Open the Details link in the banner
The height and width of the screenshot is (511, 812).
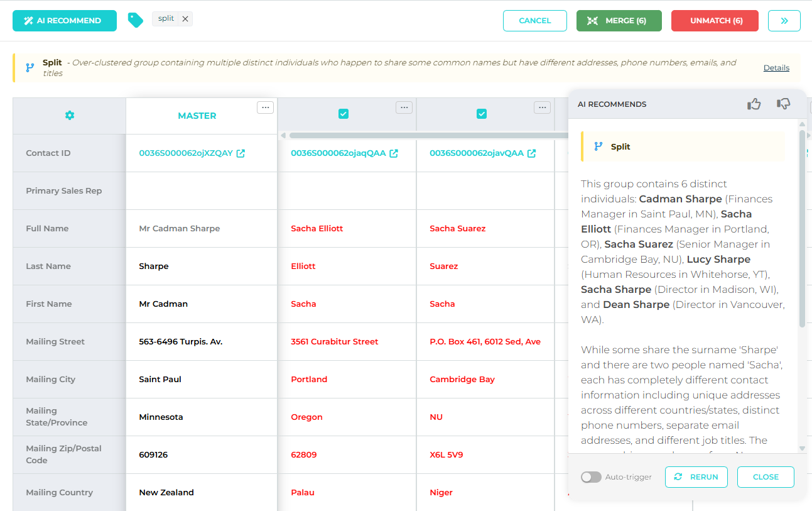click(776, 68)
